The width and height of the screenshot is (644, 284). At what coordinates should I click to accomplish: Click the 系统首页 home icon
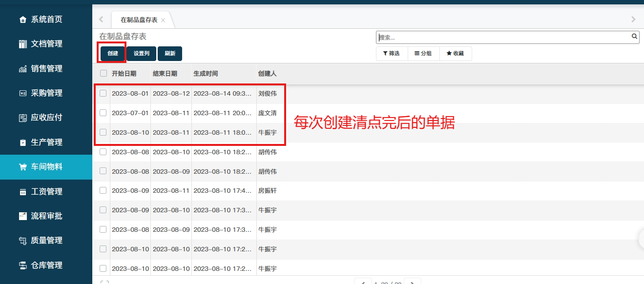pyautogui.click(x=22, y=20)
